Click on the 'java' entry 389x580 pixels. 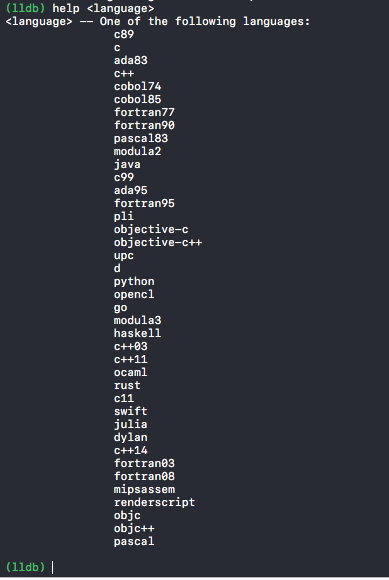127,165
